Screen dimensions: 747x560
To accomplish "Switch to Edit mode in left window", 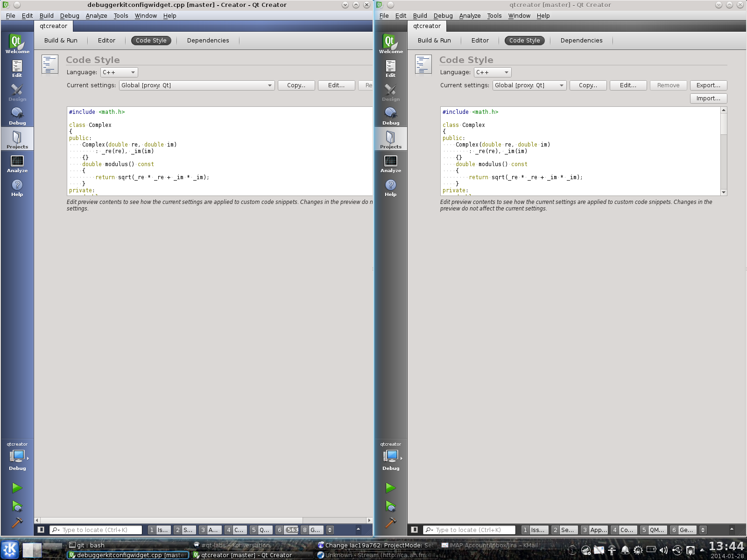I will [x=17, y=68].
